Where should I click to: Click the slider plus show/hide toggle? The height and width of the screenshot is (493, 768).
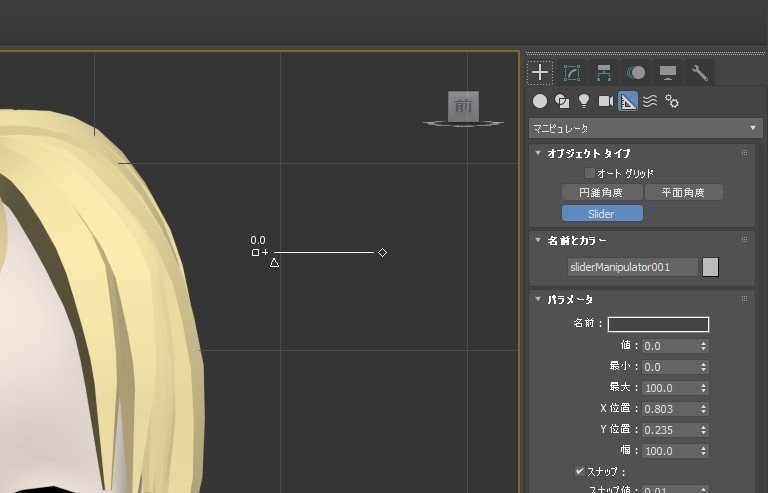click(x=265, y=253)
